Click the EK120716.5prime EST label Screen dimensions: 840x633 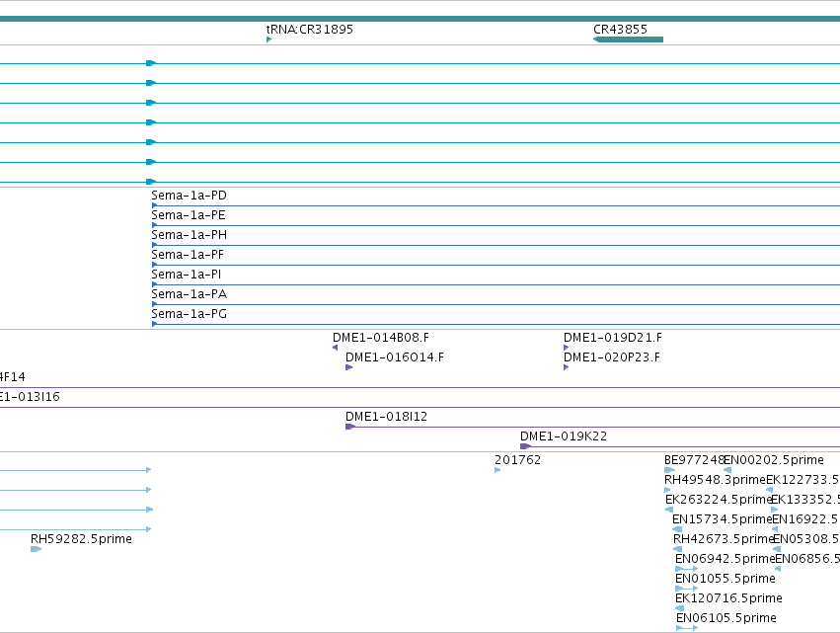[x=729, y=598]
